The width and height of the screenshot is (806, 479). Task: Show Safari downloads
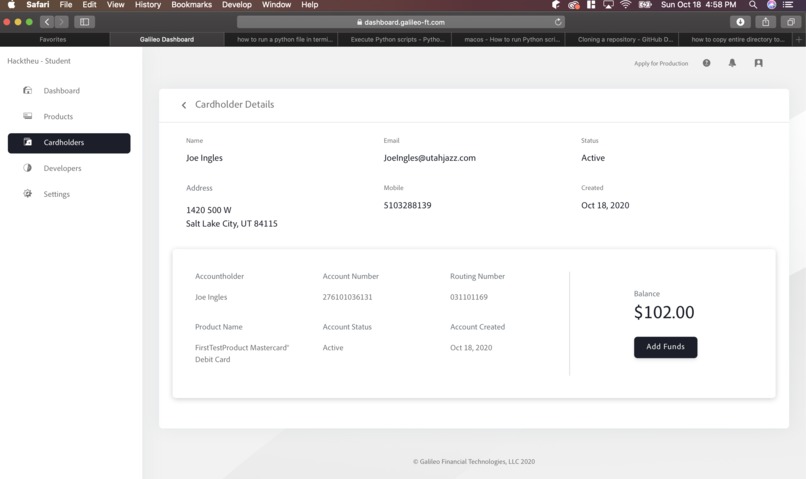[740, 22]
